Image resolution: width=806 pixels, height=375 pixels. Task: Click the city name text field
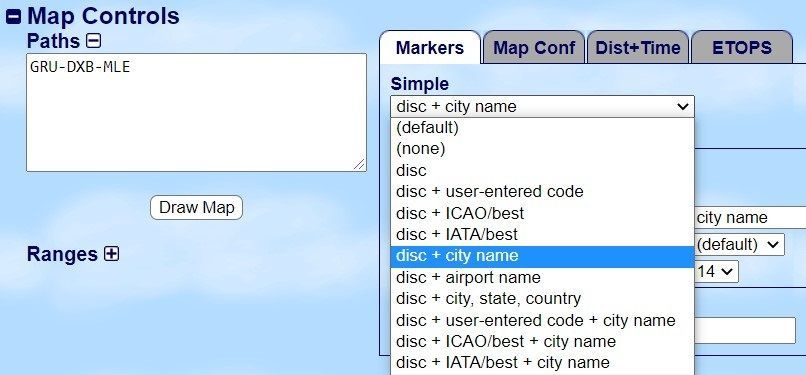(x=750, y=218)
